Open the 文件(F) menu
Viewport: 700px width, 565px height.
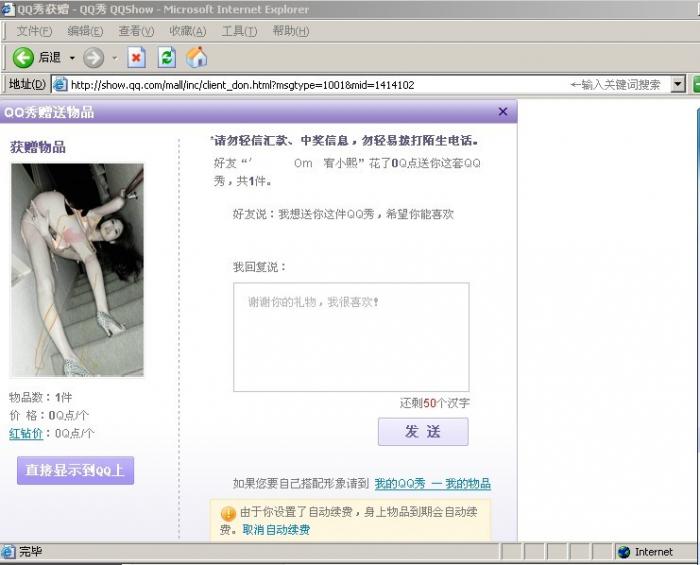pos(34,31)
